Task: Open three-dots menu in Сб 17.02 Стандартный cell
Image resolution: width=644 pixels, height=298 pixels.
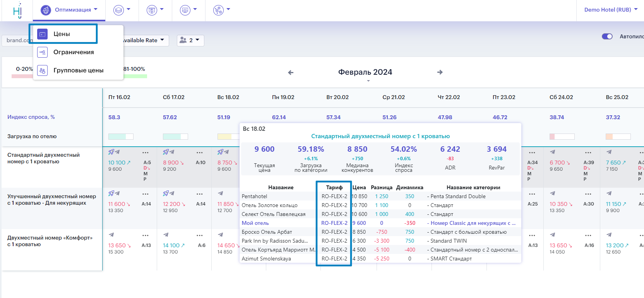Action: [x=200, y=153]
